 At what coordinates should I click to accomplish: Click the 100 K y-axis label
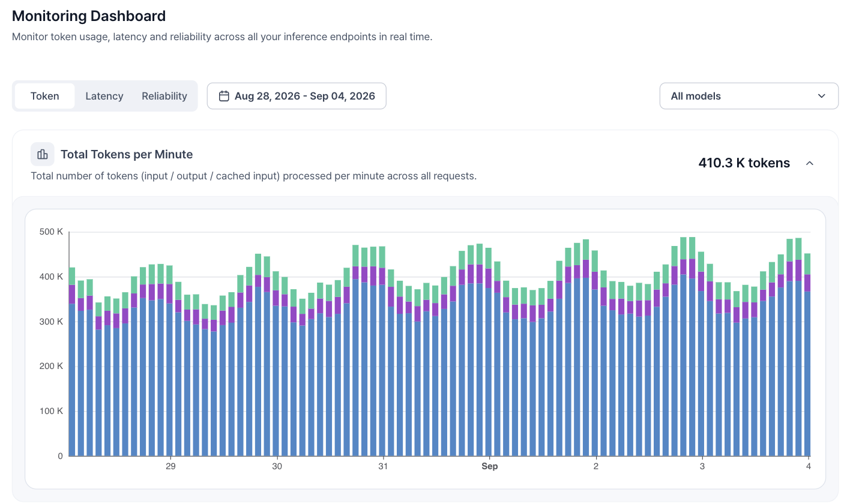pos(52,411)
